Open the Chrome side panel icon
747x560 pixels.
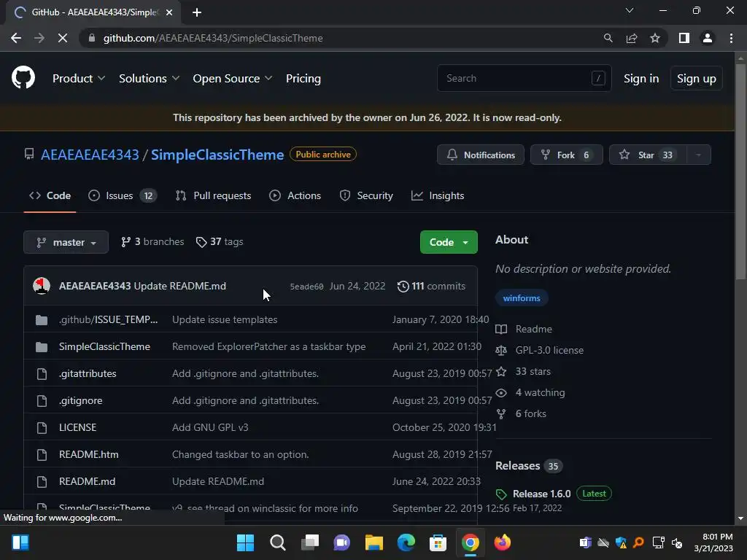[684, 38]
